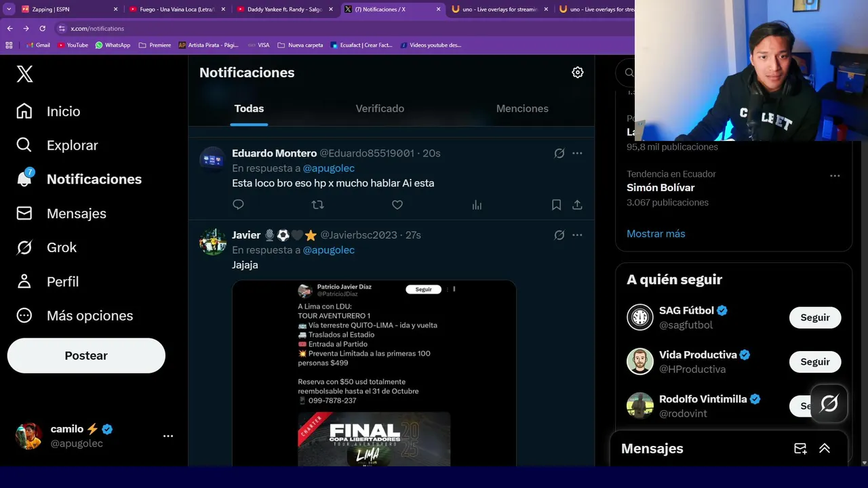Repost Eduardo Montero's post

click(x=317, y=205)
